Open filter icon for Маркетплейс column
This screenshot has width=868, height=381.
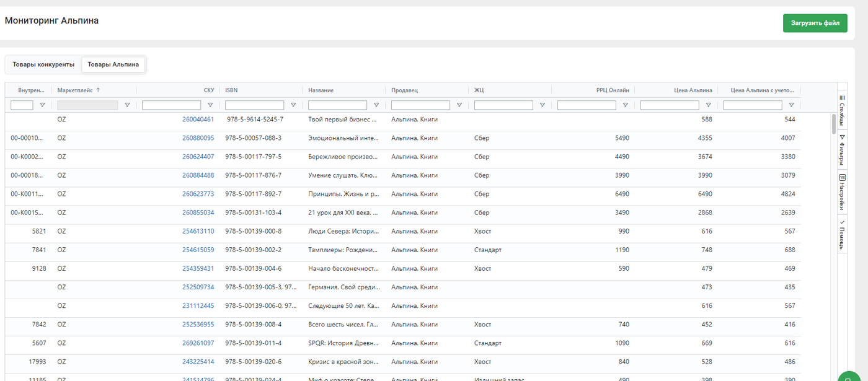pyautogui.click(x=127, y=105)
